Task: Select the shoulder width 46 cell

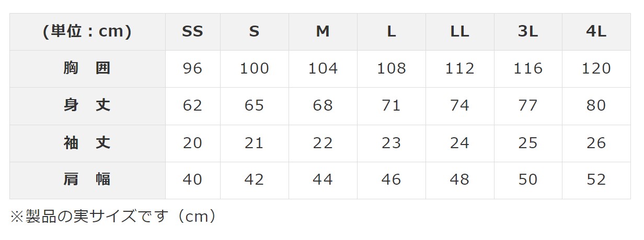Action: click(391, 179)
